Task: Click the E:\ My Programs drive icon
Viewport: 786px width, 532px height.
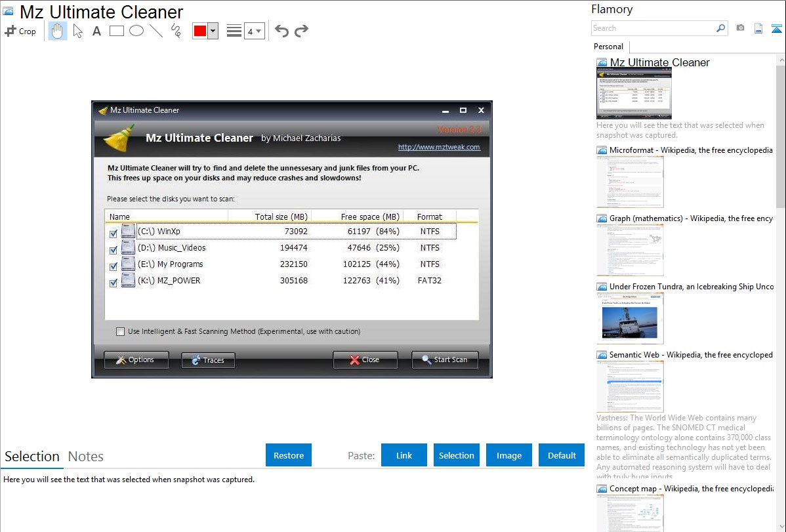Action: coord(129,264)
